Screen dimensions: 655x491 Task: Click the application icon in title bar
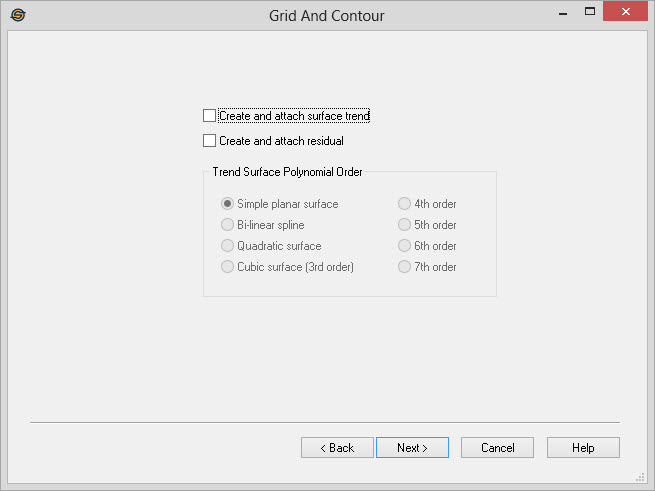pos(17,15)
